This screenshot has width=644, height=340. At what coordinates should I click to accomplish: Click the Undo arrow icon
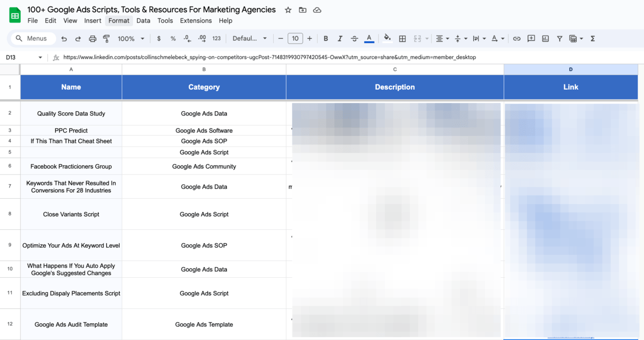click(64, 39)
